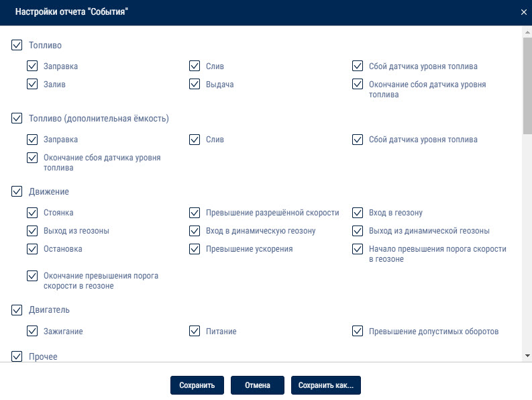
Task: Toggle Превышение разрешённой скорости checkbox
Action: 195,213
